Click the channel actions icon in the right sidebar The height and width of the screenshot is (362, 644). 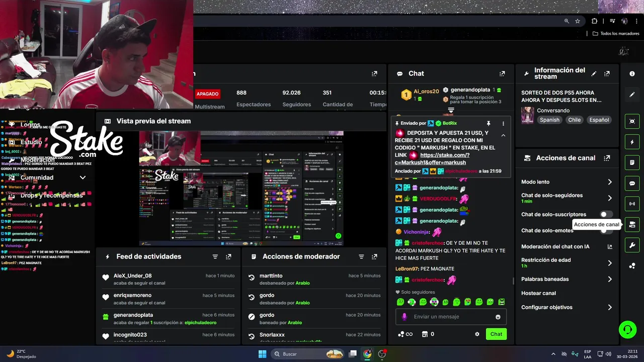coord(632,225)
